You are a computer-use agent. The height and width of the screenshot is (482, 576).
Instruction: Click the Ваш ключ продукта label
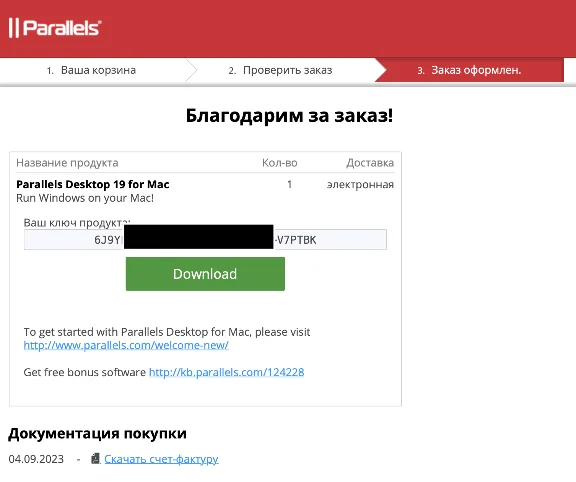(77, 223)
